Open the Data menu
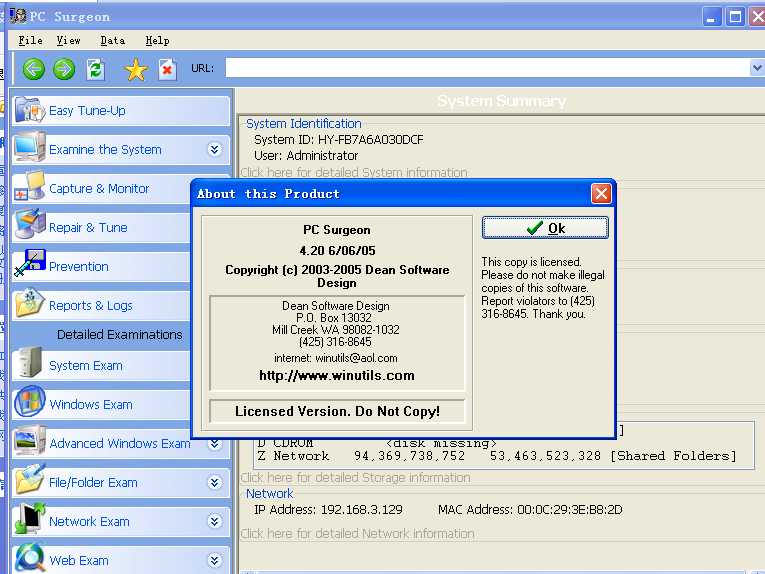This screenshot has height=574, width=765. [x=113, y=40]
